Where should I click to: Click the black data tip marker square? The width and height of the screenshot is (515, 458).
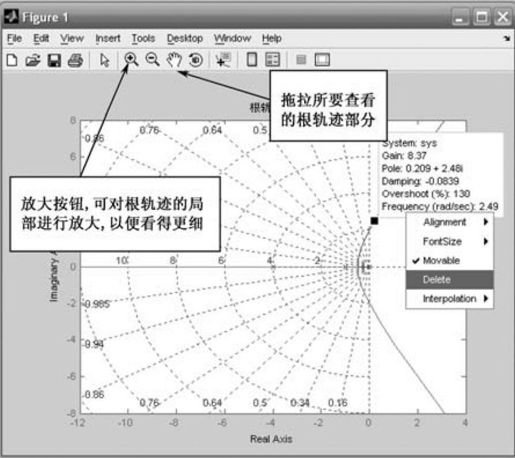tap(374, 221)
